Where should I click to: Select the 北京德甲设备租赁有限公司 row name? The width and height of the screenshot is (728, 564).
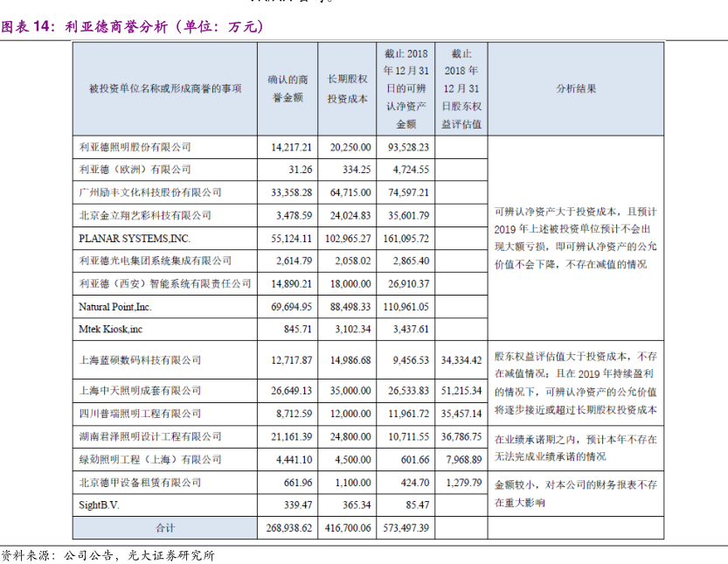tap(140, 482)
